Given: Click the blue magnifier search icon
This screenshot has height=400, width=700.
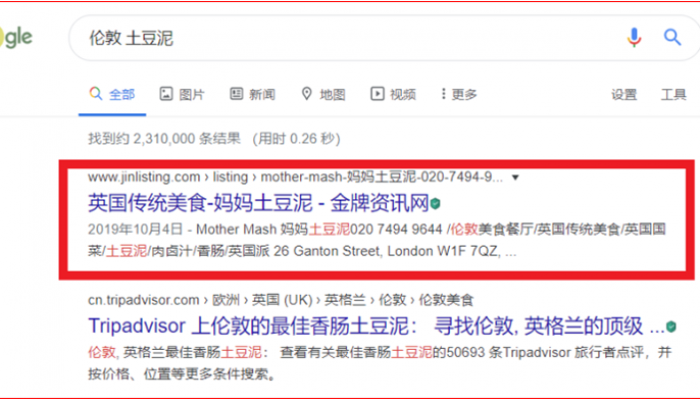Looking at the screenshot, I should click(672, 38).
